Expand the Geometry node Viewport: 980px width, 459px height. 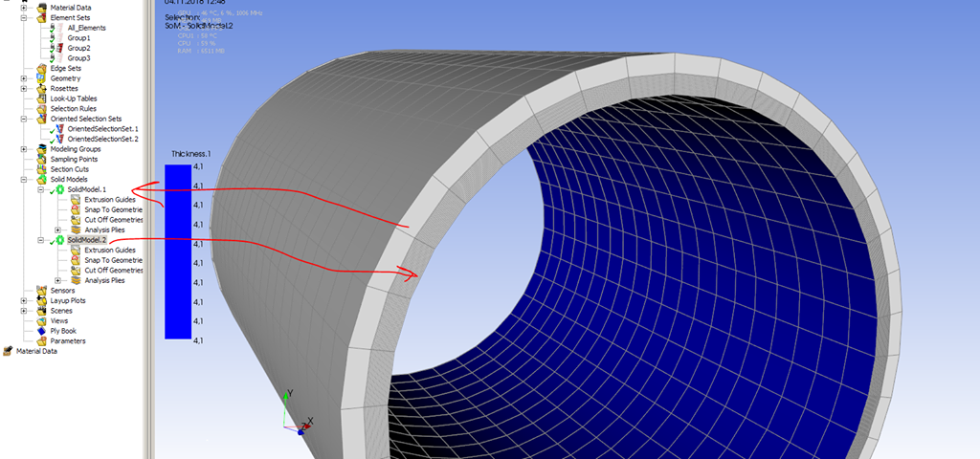(x=24, y=78)
